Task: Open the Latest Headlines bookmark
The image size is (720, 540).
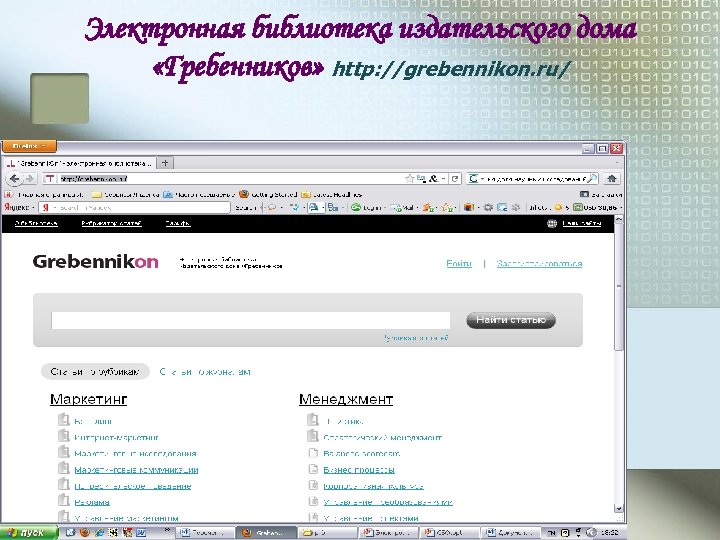Action: (x=332, y=194)
